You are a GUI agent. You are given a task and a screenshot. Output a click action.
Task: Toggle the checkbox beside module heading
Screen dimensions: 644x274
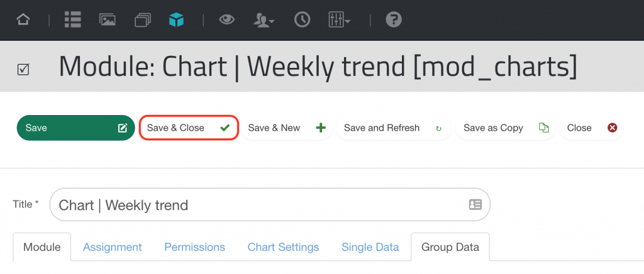(x=23, y=69)
